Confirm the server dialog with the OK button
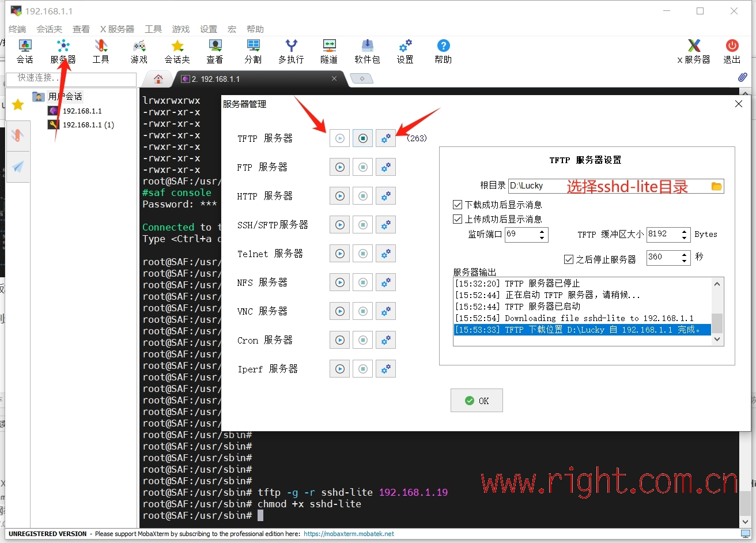The image size is (756, 543). [477, 401]
